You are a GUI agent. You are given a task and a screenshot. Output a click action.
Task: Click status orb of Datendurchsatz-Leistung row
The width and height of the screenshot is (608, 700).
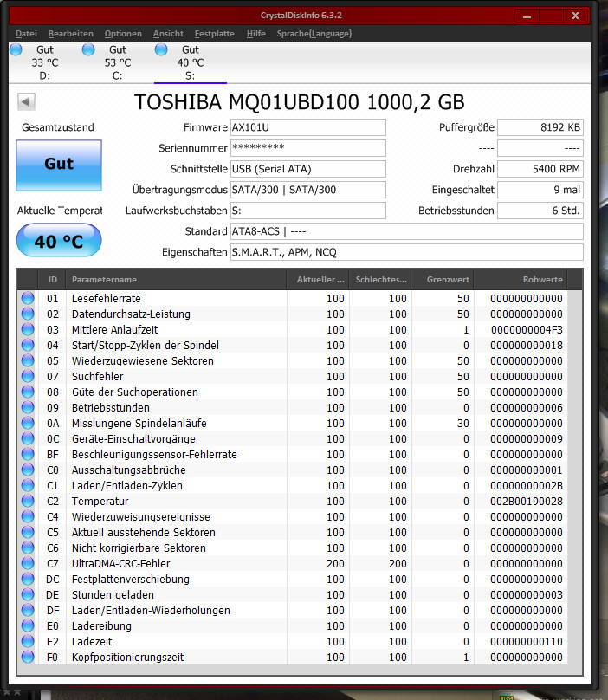pos(28,314)
